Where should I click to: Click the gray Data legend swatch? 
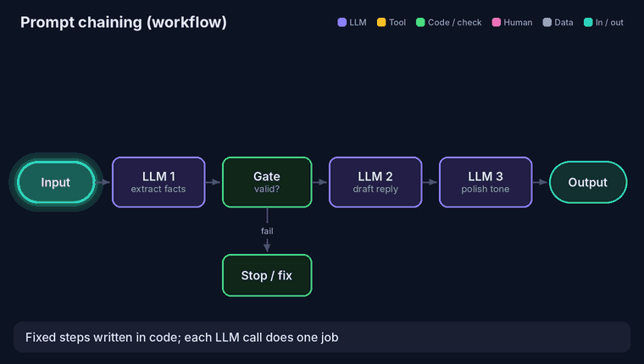click(x=547, y=22)
